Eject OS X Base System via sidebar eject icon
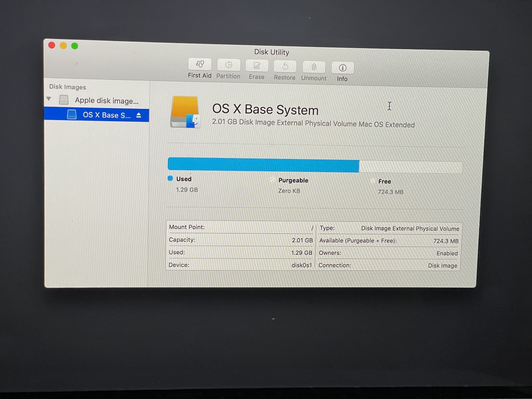 pos(139,115)
